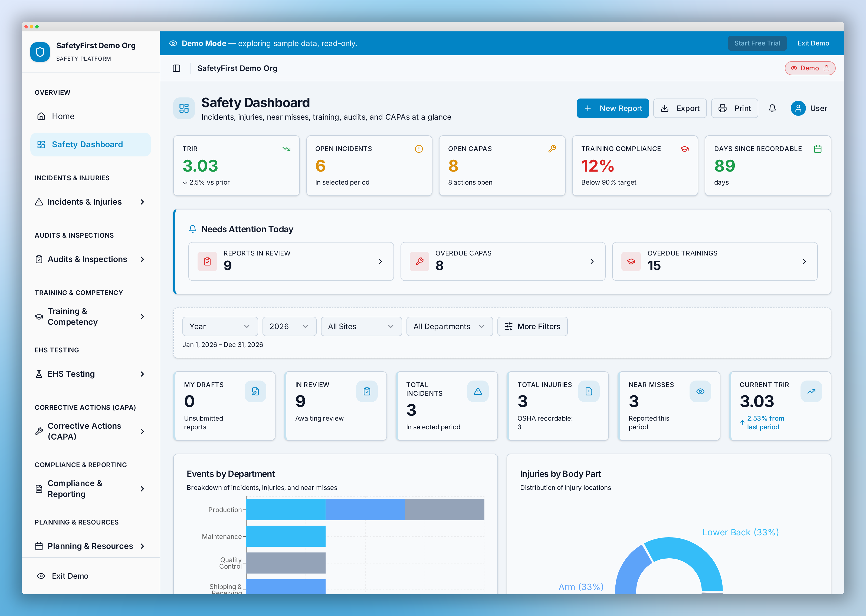Click Current TRIR trending-up icon
The height and width of the screenshot is (616, 866).
point(811,391)
